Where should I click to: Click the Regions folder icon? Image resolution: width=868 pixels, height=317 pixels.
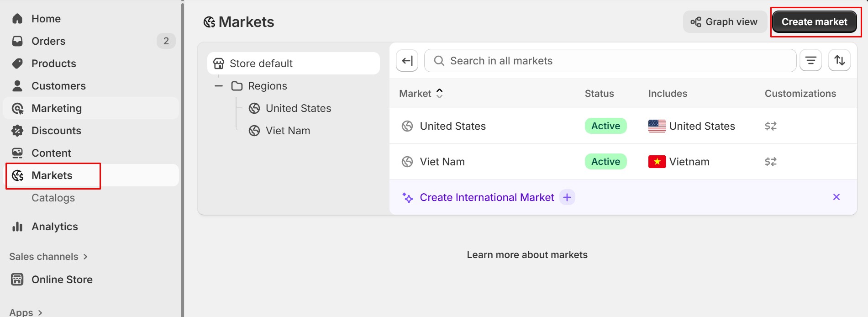237,86
